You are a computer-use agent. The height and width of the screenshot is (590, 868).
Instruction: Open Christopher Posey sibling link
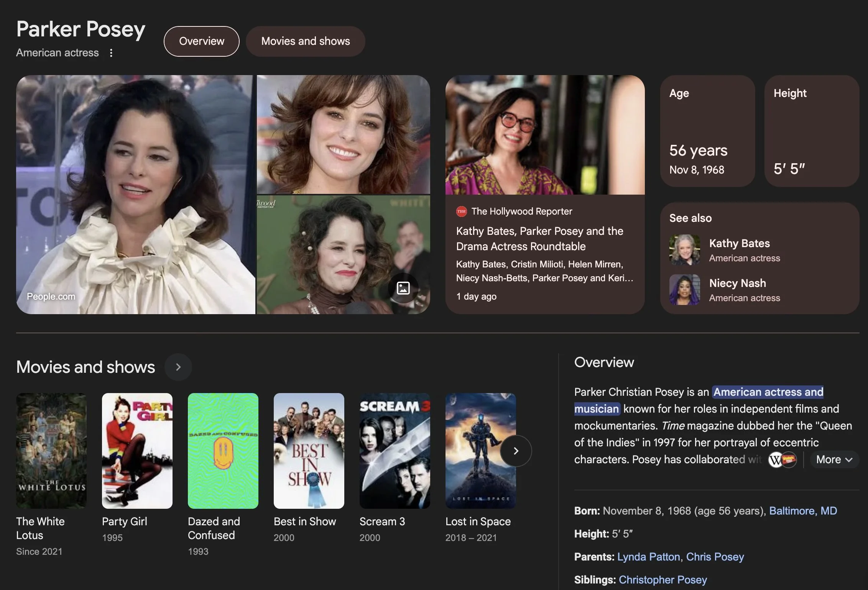point(663,580)
